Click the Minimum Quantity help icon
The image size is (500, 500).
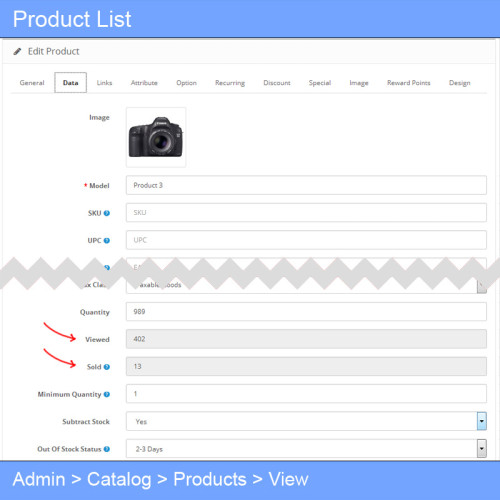point(107,394)
